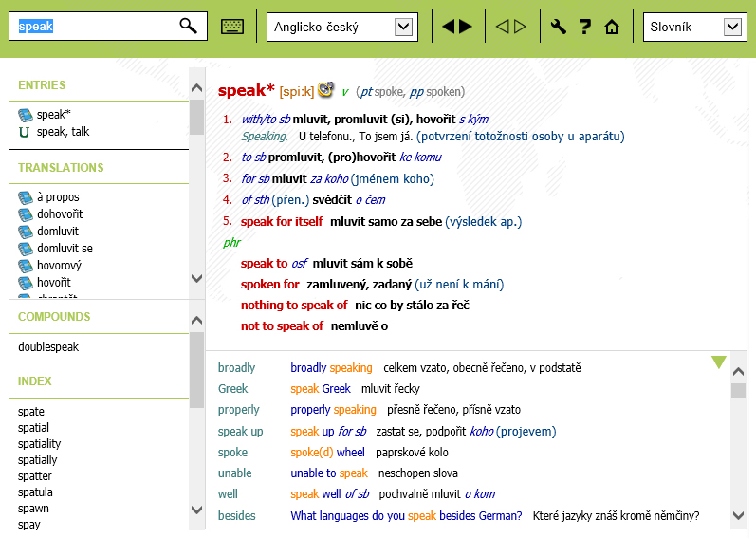The image size is (756, 538).
Task: Open the 'doublespeak' compound
Action: click(48, 347)
